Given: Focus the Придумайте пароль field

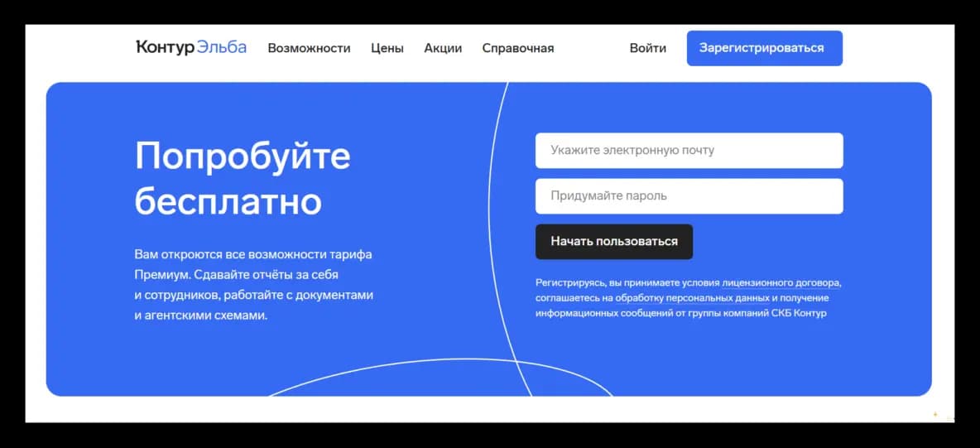Looking at the screenshot, I should click(x=689, y=195).
